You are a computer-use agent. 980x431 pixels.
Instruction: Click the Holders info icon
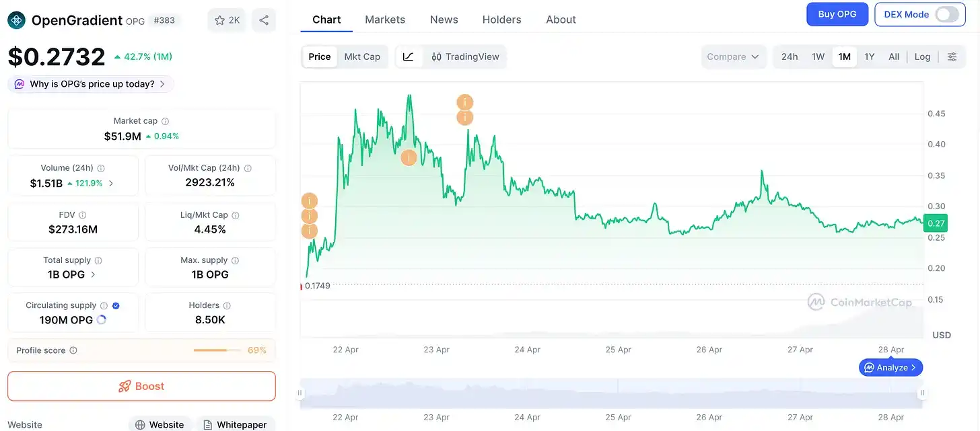click(x=227, y=306)
